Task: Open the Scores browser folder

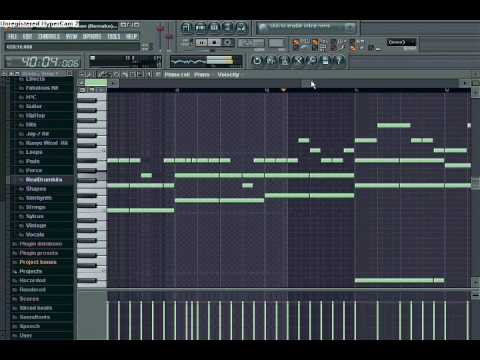Action: [x=29, y=299]
